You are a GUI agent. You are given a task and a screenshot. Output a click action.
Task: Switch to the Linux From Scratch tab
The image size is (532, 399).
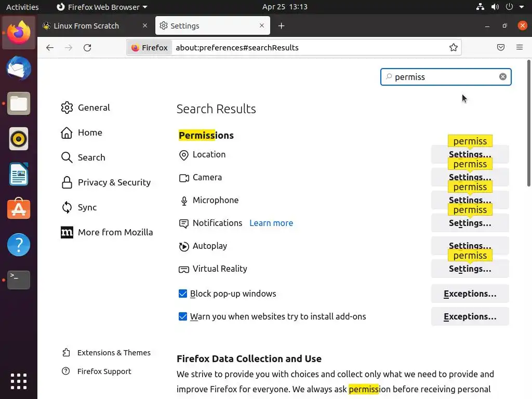[x=87, y=26]
